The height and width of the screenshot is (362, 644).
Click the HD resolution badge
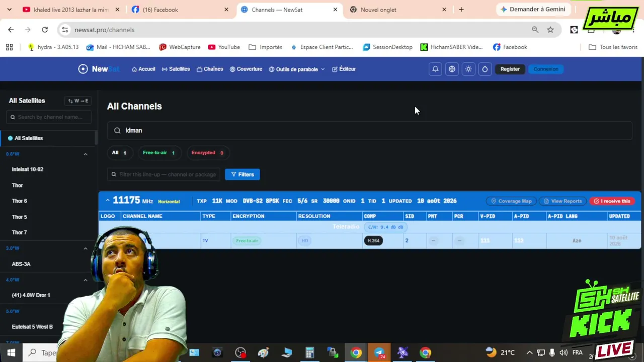click(x=305, y=241)
